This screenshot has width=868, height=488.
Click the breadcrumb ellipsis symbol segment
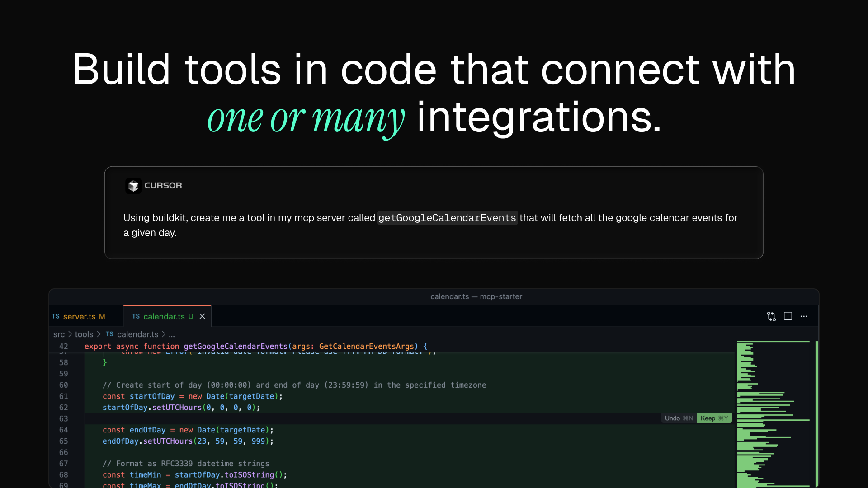click(172, 335)
